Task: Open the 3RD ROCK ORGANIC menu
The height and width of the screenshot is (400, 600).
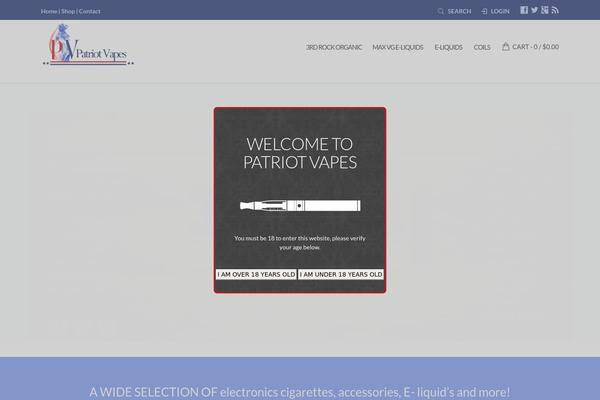Action: pos(334,47)
